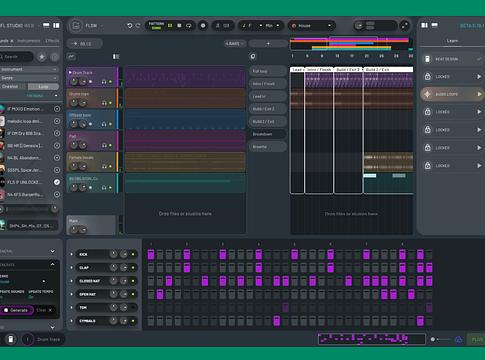
Task: Expand the CLOSED HAT channel row arrow
Action: click(x=71, y=281)
